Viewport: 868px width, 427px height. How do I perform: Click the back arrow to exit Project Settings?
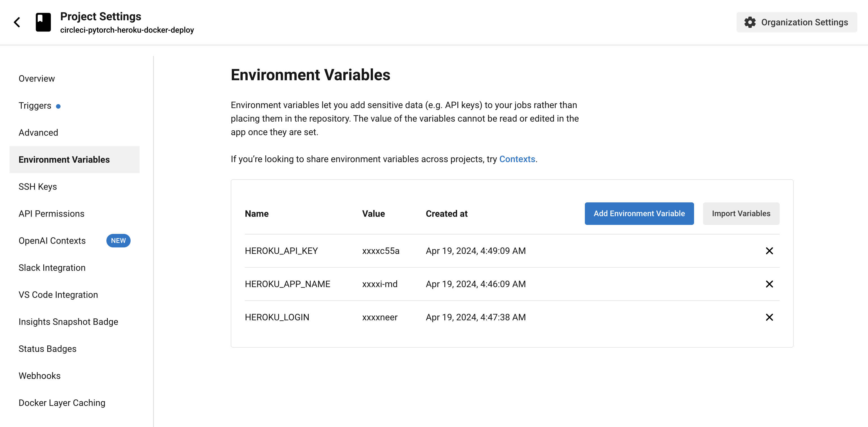(17, 22)
